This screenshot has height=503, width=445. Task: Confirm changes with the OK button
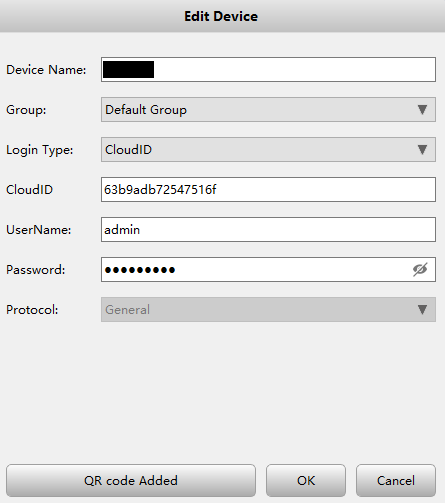click(x=306, y=480)
